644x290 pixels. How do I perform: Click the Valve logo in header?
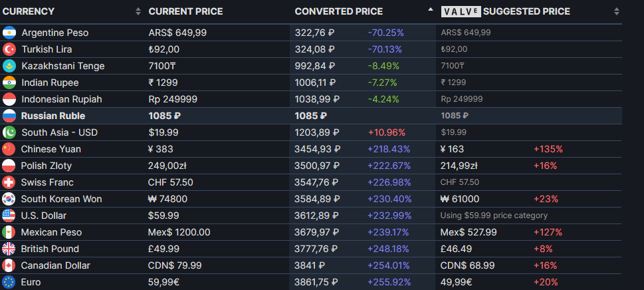coord(460,11)
